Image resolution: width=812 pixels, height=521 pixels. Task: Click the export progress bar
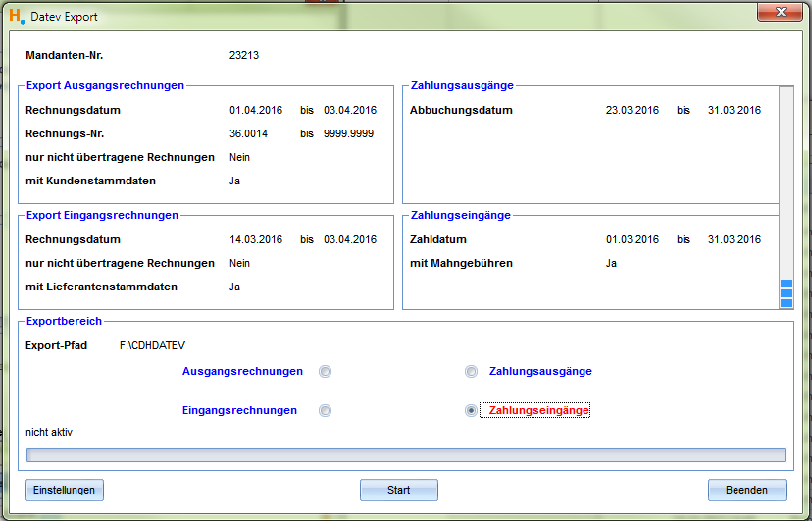tap(405, 455)
